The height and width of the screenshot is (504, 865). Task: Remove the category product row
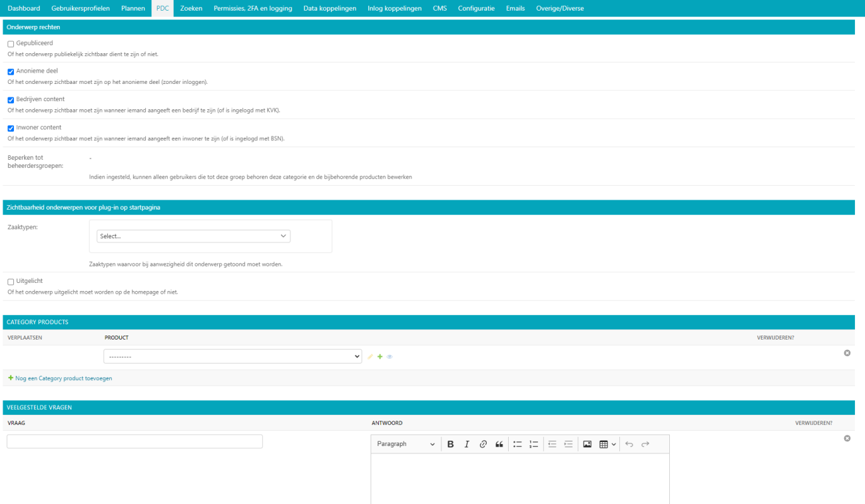point(847,353)
